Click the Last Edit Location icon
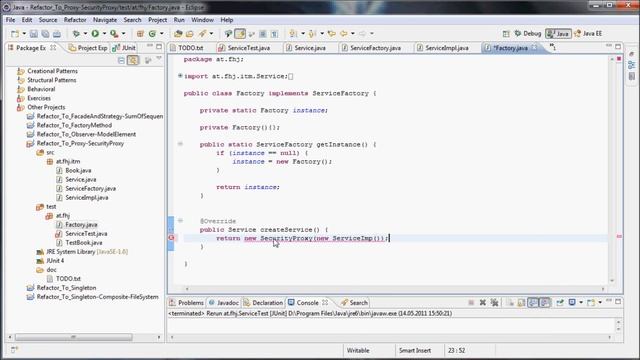This screenshot has width=640, height=360. tap(331, 33)
